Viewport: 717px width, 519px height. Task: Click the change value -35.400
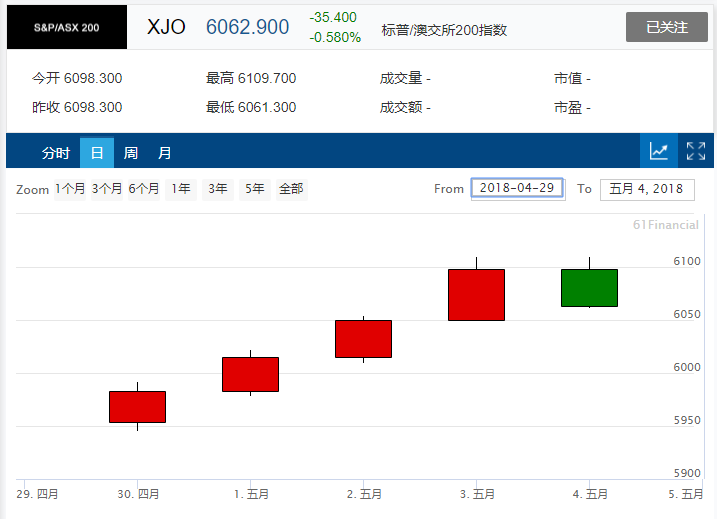[x=333, y=17]
